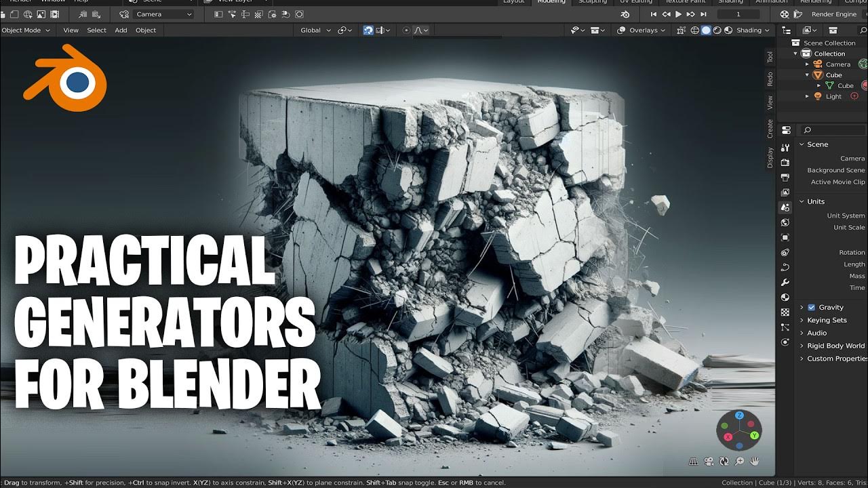Click the properties search field
This screenshot has height=488, width=868.
(833, 129)
